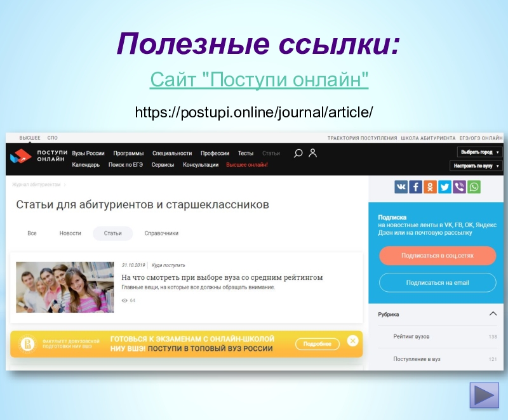Open Выбрать город dropdown
The height and width of the screenshot is (420, 508).
[x=479, y=152]
